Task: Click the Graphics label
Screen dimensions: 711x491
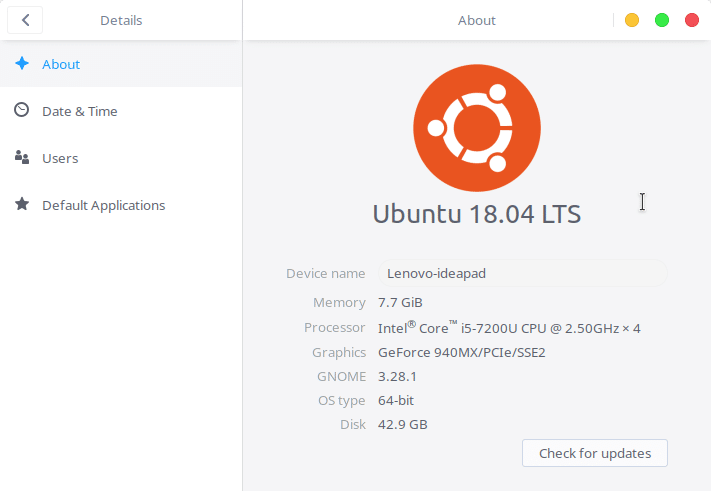Action: [x=339, y=352]
